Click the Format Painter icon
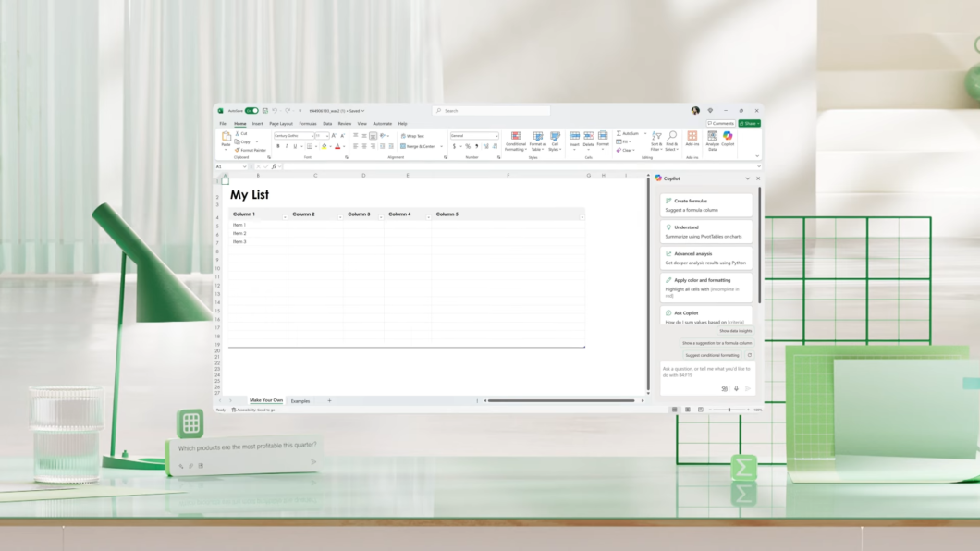The width and height of the screenshot is (980, 551). [x=239, y=150]
